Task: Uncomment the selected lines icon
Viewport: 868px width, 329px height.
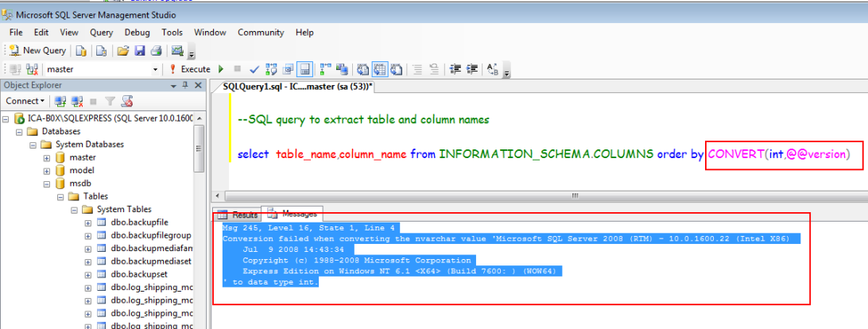Action: coord(434,69)
